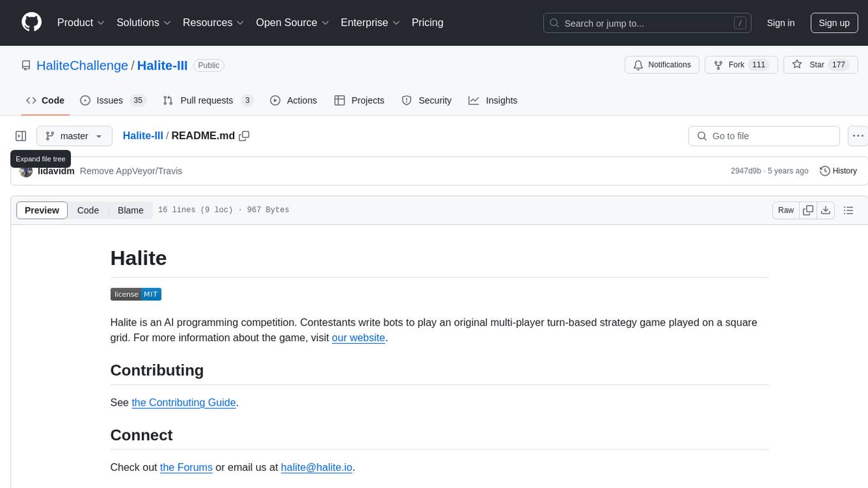868x488 pixels.
Task: Open the Actions tab
Action: click(x=294, y=100)
